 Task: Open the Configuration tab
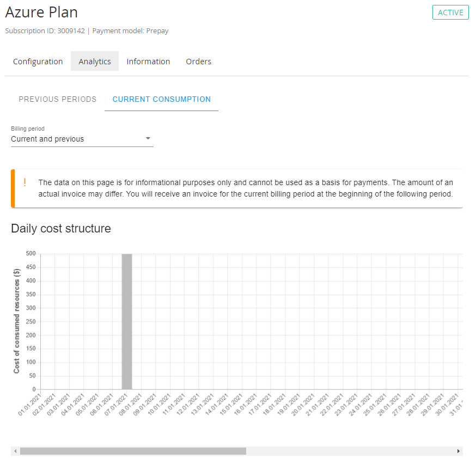coord(38,62)
